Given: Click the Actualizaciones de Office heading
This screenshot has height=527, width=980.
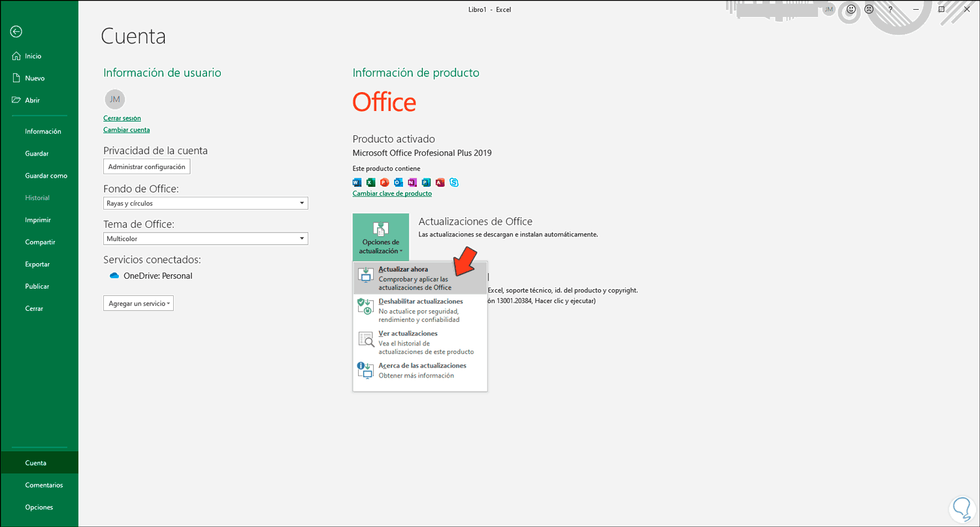Looking at the screenshot, I should click(x=476, y=221).
